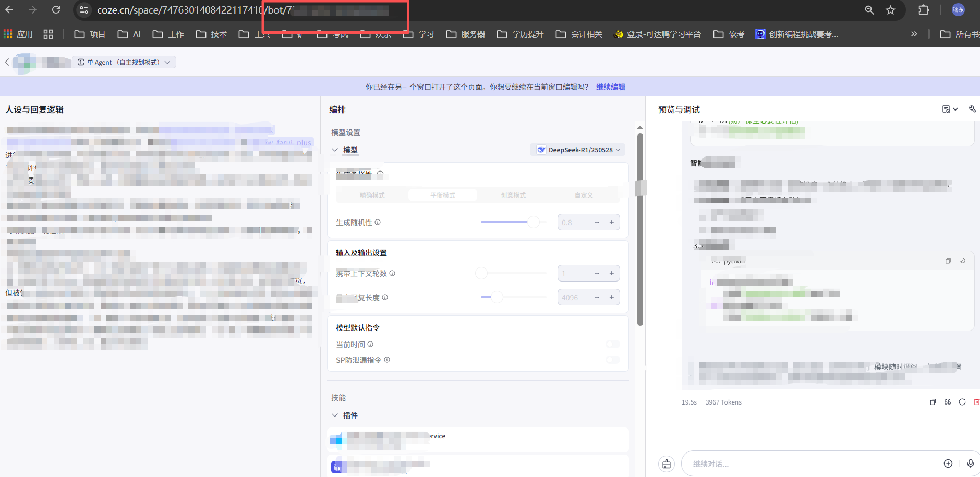Decrease 生成随机性 with minus button
980x477 pixels.
tap(597, 222)
